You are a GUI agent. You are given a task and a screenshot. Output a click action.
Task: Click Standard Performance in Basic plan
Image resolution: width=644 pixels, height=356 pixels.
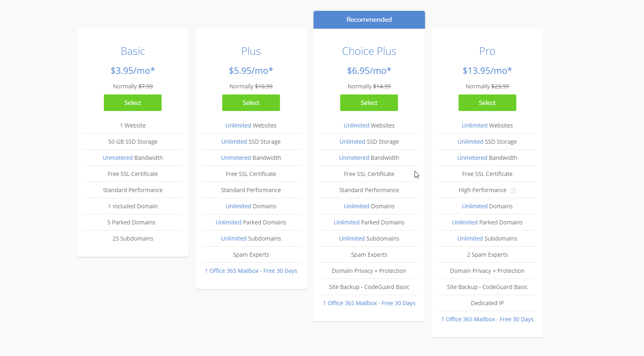[133, 190]
